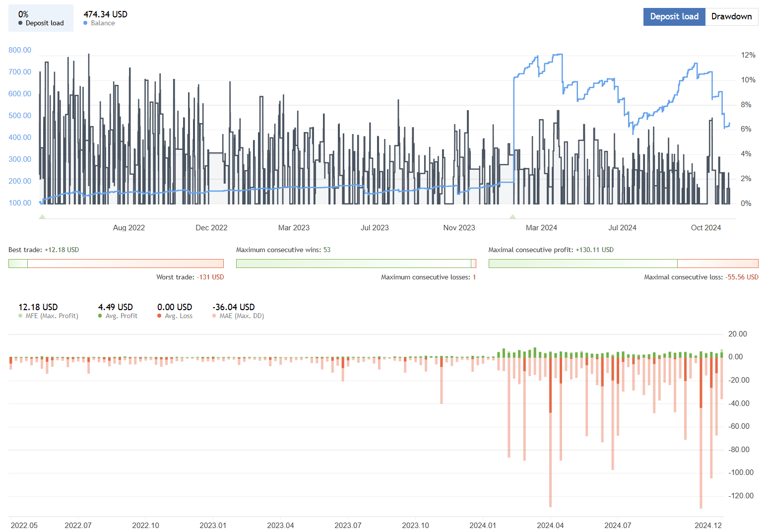
Task: Click the Avg. Profit legend dot
Action: click(x=99, y=316)
